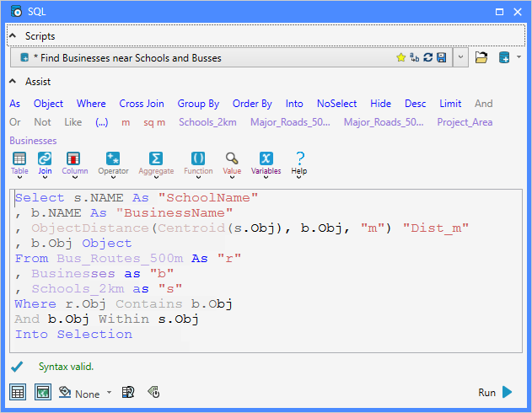Insert the Businesses table shortcut
This screenshot has height=413, width=532.
click(x=33, y=141)
